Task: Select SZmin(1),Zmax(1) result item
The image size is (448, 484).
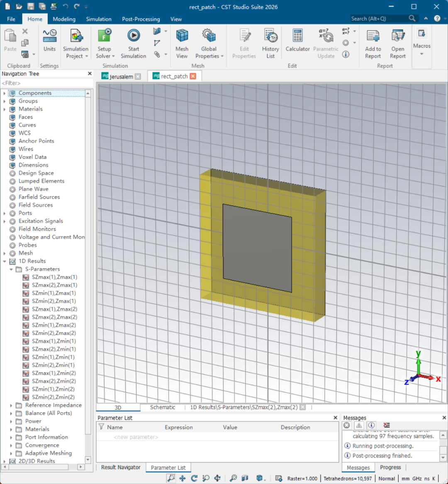Action: pos(54,293)
